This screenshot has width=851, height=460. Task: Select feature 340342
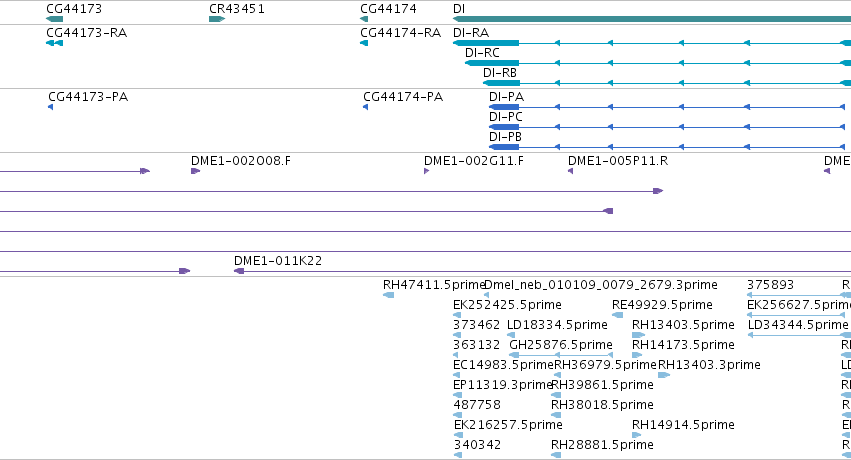pos(477,445)
